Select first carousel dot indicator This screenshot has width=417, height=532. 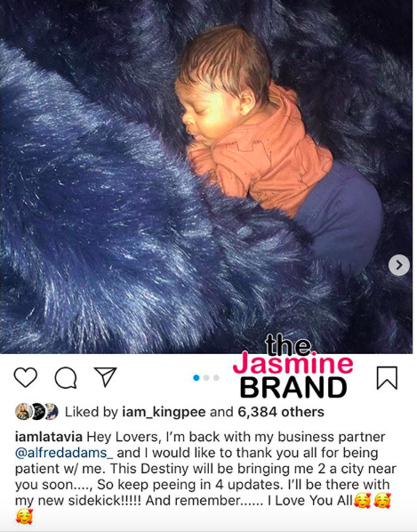(x=196, y=377)
